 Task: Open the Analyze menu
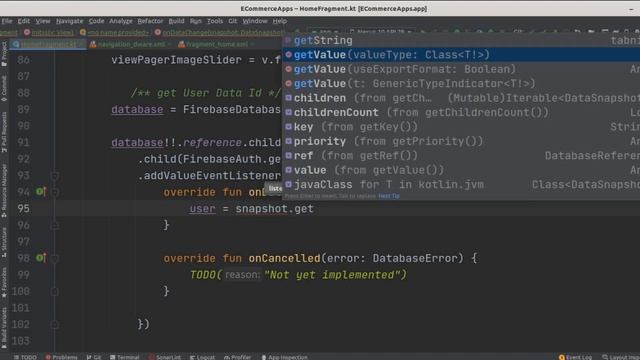pyautogui.click(x=121, y=21)
